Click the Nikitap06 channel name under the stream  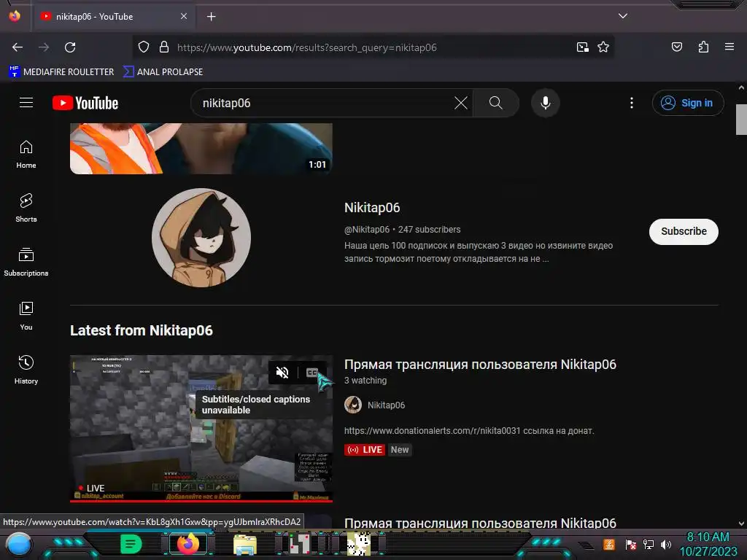(387, 405)
